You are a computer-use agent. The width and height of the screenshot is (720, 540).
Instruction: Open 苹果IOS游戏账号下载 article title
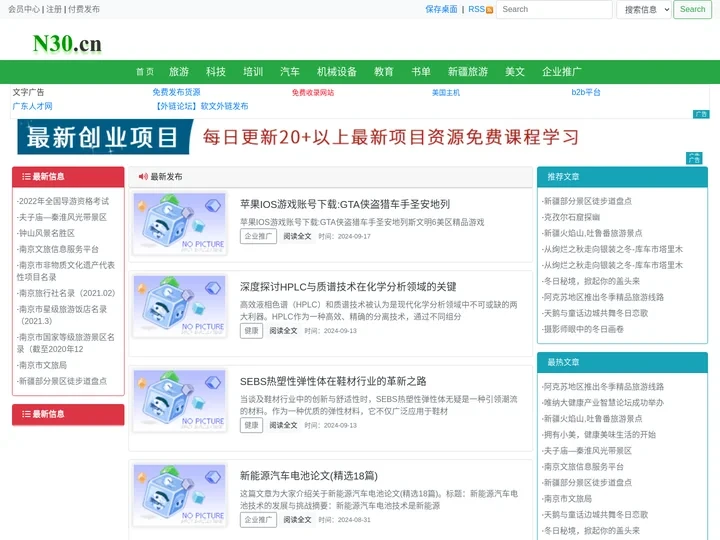tap(345, 204)
